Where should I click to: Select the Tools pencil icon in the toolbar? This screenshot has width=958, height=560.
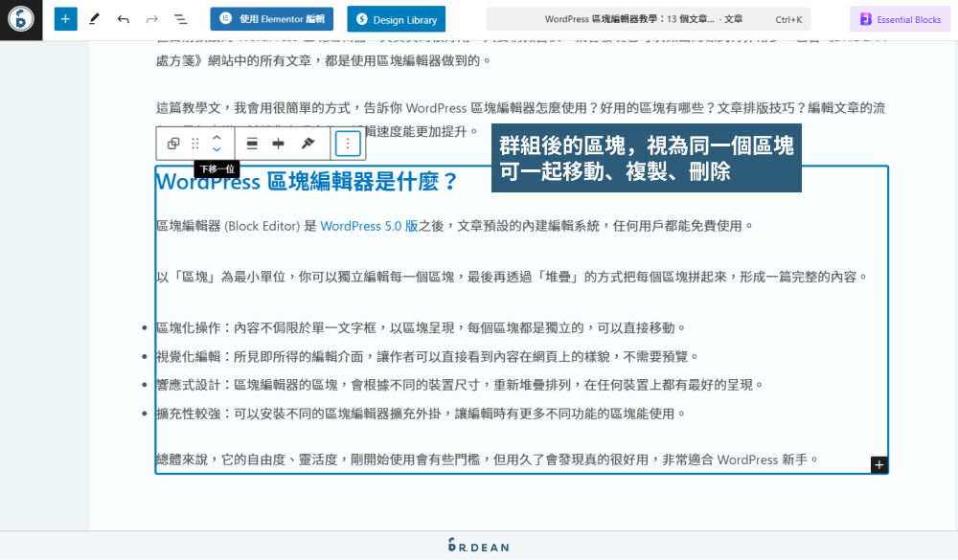pyautogui.click(x=93, y=19)
